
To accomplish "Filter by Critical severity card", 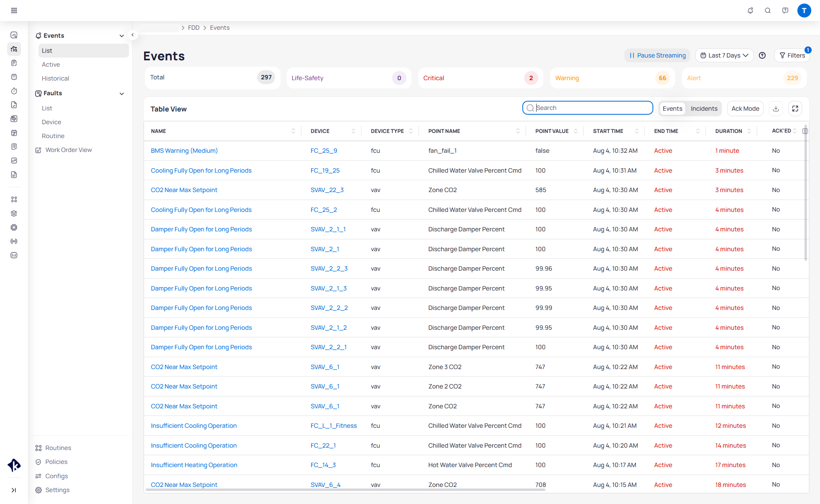I will pos(480,78).
